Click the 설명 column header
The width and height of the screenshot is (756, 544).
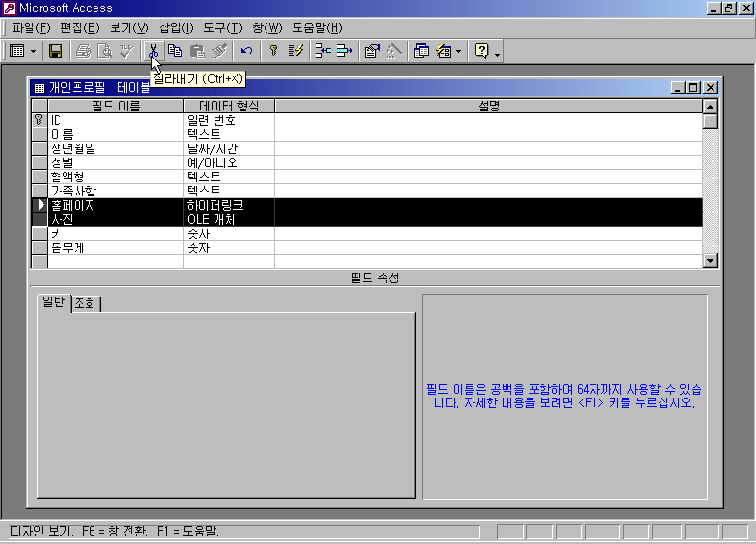point(489,106)
